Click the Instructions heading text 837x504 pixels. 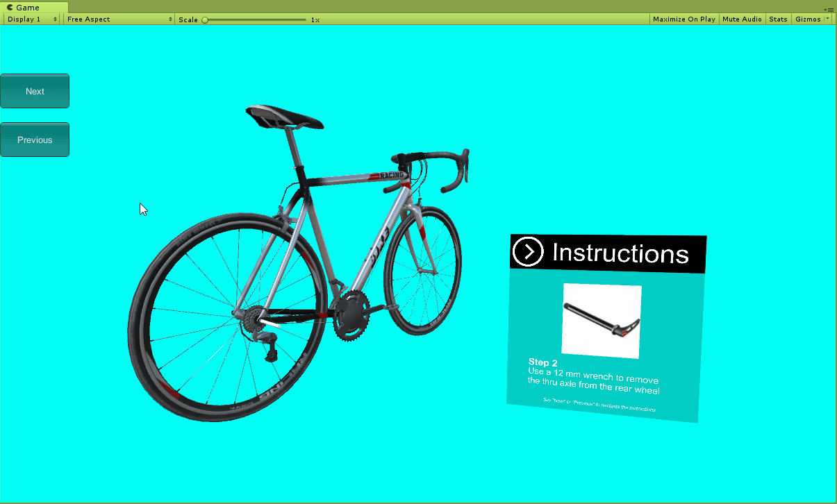click(620, 253)
